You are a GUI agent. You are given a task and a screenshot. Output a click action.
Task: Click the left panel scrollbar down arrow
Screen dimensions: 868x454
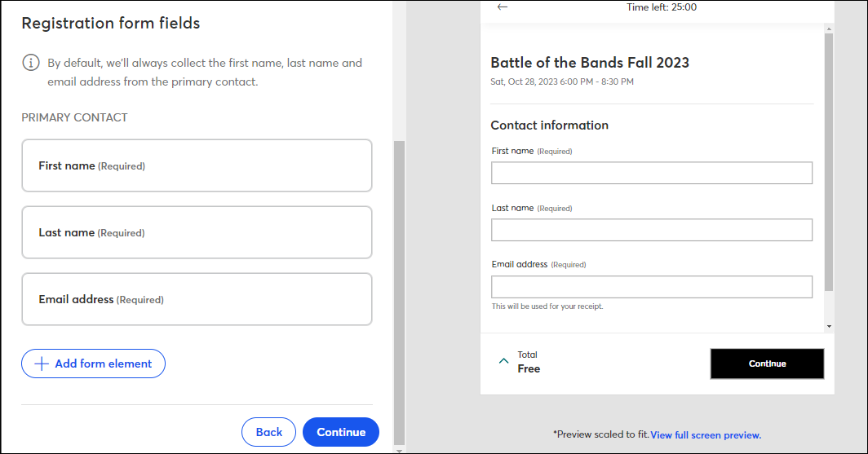(399, 451)
